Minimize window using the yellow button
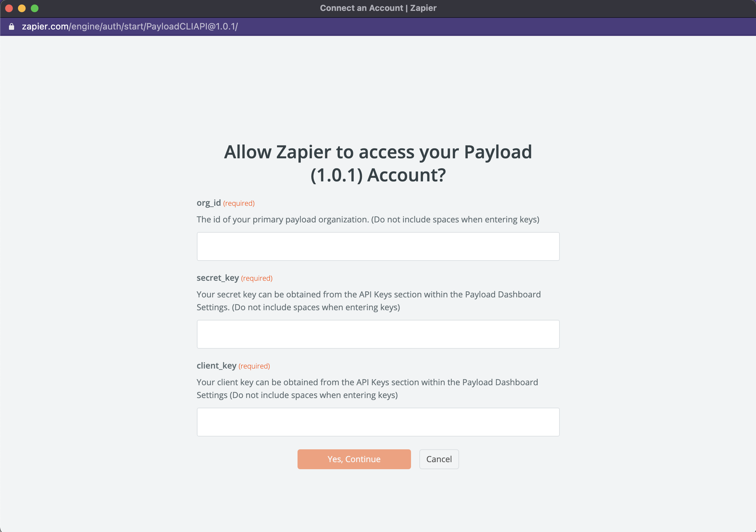 pyautogui.click(x=22, y=8)
